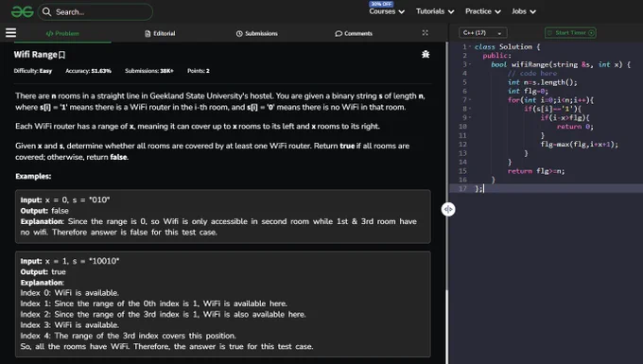643x364 pixels.
Task: Click the 'Difficulty: Easy' label
Action: tap(33, 71)
